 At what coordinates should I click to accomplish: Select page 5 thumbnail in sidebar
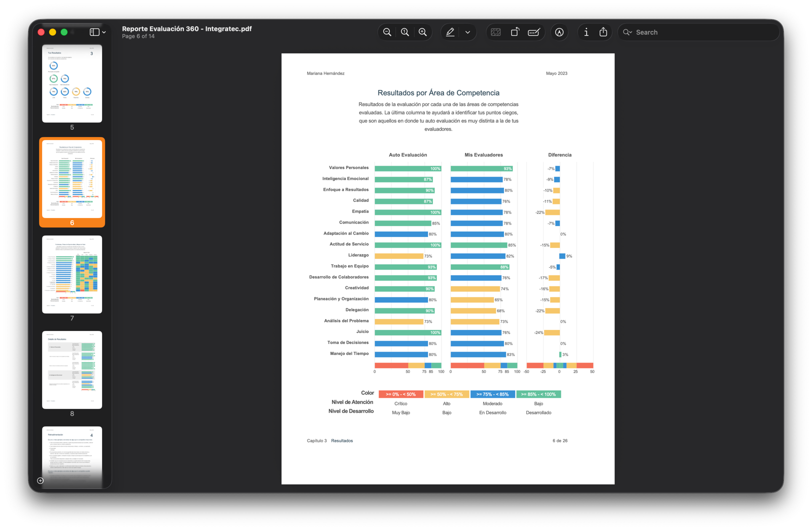[x=72, y=83]
